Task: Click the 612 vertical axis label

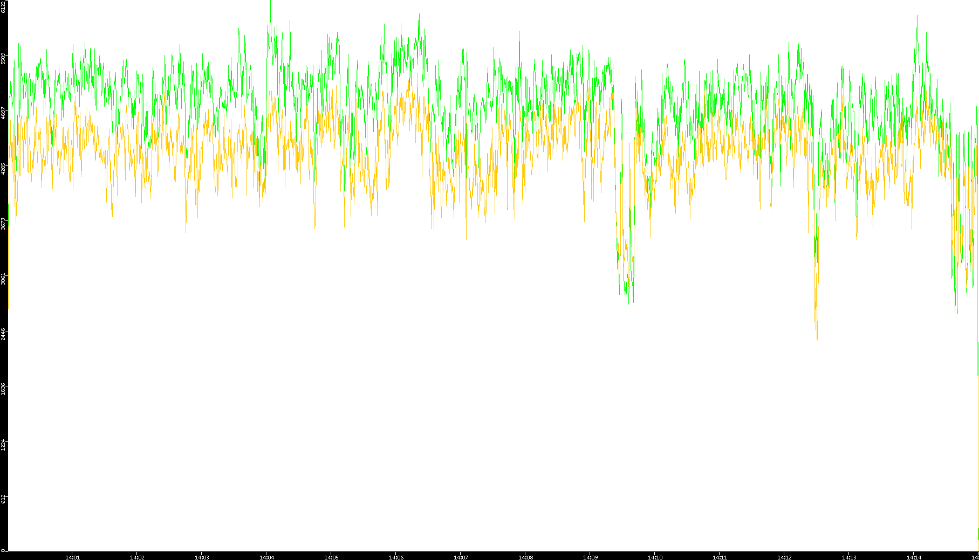Action: pos(4,499)
